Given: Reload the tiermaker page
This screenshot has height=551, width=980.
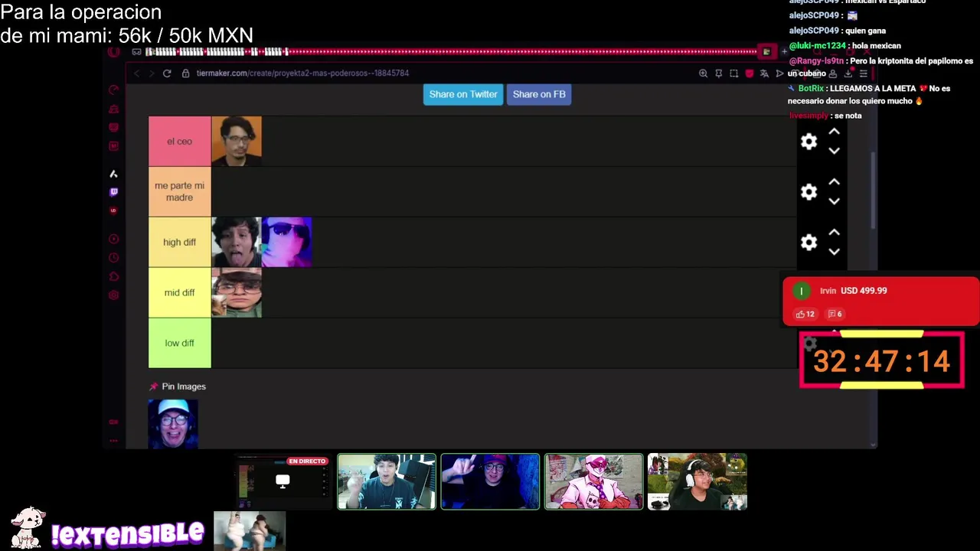Looking at the screenshot, I should (167, 73).
